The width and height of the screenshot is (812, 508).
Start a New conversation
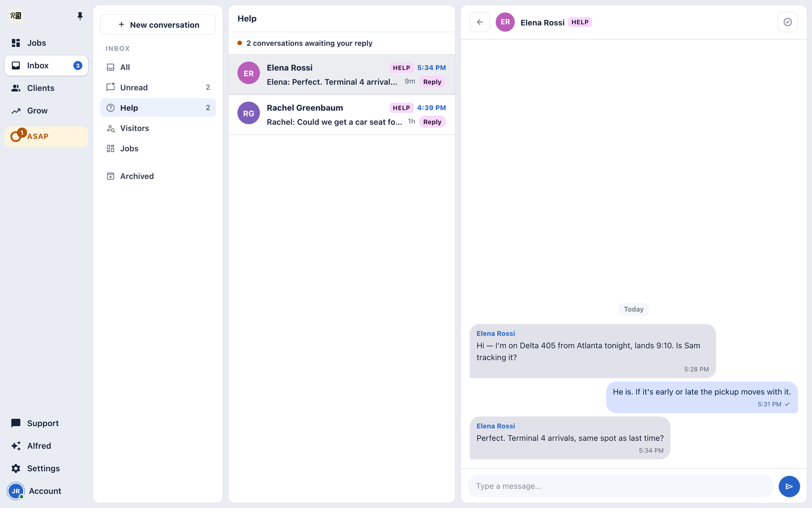coord(158,25)
